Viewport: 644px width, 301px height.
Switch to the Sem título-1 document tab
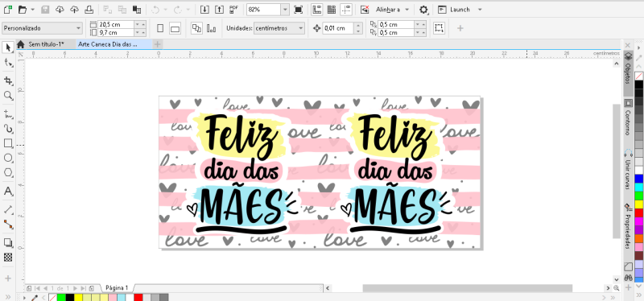pos(46,44)
